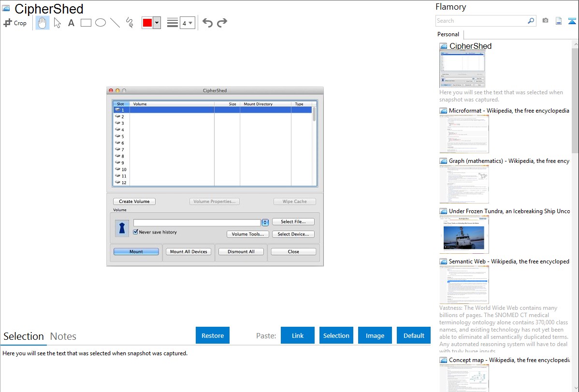Click the volume path input field
579x392 pixels.
click(x=197, y=222)
